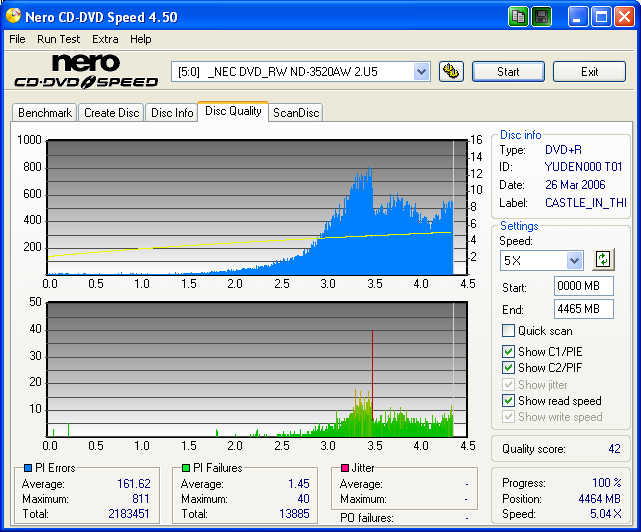641x532 pixels.
Task: Click the disc label CASTLE_IN_THI
Action: pyautogui.click(x=585, y=203)
